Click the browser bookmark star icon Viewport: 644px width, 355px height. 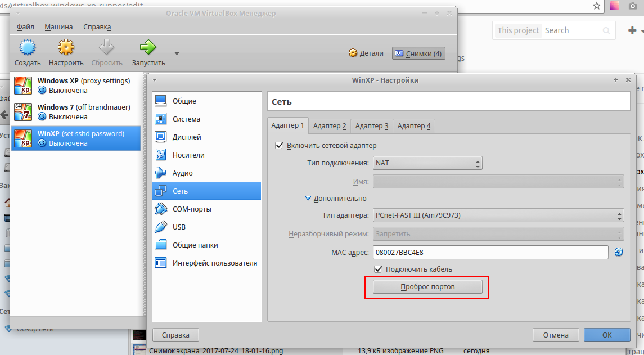tap(597, 6)
